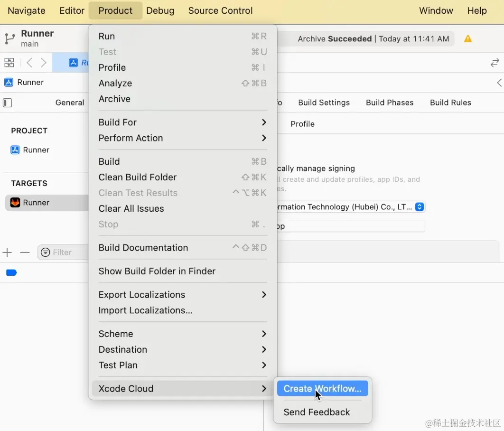Add a target with the plus button
The image size is (504, 431).
tap(7, 253)
